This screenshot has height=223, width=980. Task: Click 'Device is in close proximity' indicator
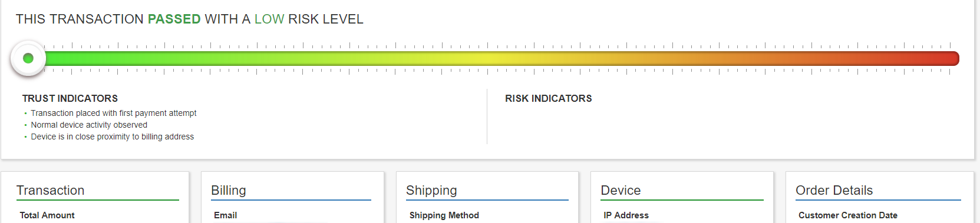coord(113,137)
